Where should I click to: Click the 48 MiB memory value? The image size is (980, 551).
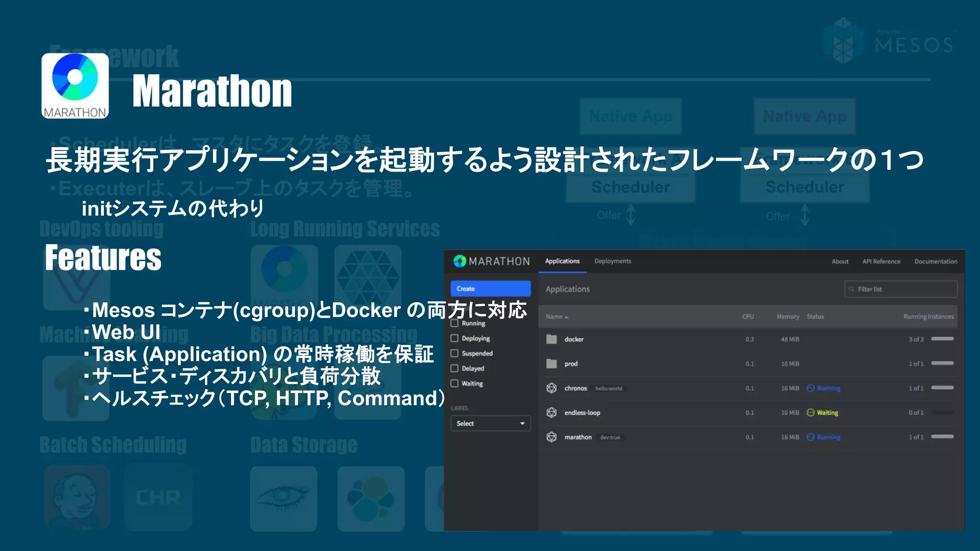coord(790,339)
